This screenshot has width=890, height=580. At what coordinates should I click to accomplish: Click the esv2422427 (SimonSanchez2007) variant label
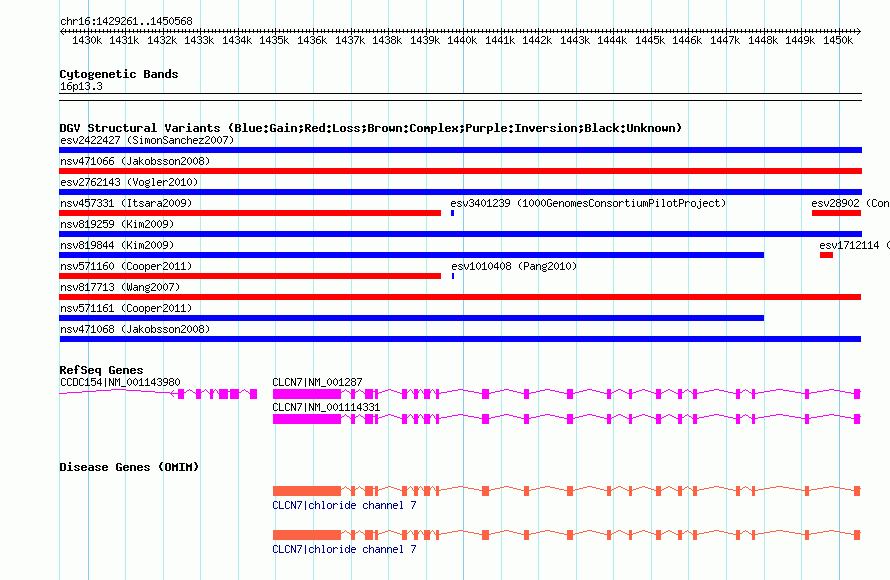(147, 140)
